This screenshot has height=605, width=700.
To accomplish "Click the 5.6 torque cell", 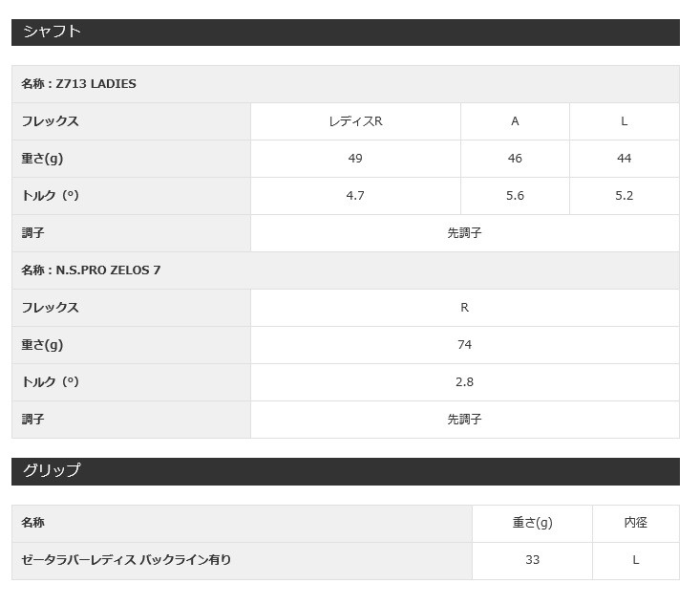I will coord(515,196).
